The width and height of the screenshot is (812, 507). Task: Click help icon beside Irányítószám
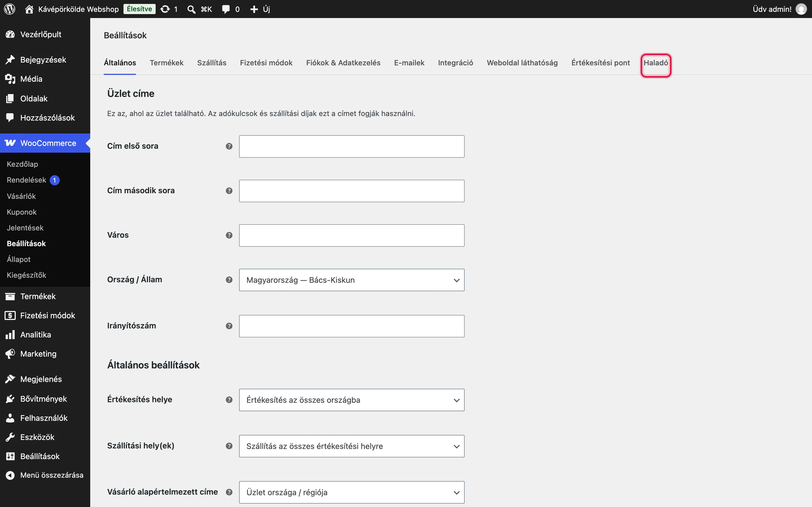(229, 326)
